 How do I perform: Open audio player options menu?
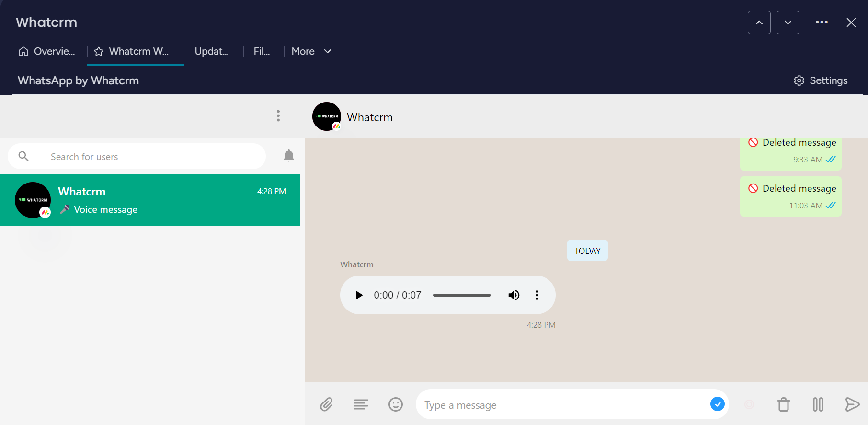(x=537, y=295)
